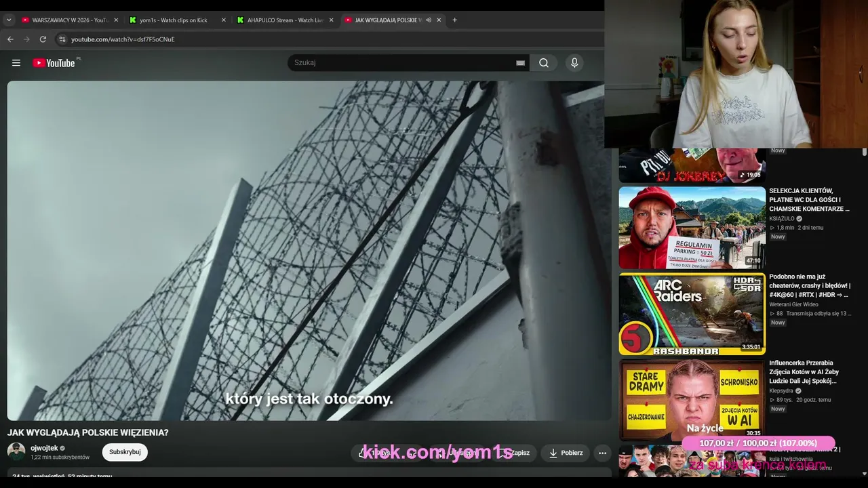
Task: Close the JAK WYGLĄDAJĄ POLSKIE tab
Action: [439, 20]
